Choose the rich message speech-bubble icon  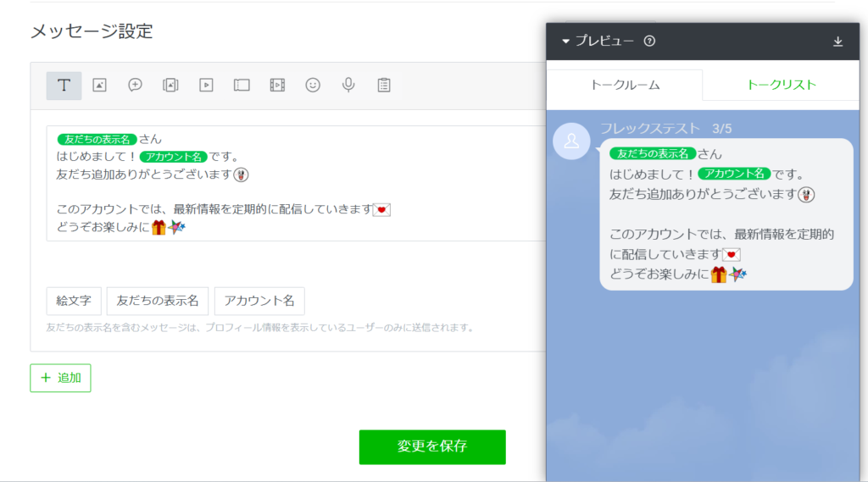coord(135,86)
